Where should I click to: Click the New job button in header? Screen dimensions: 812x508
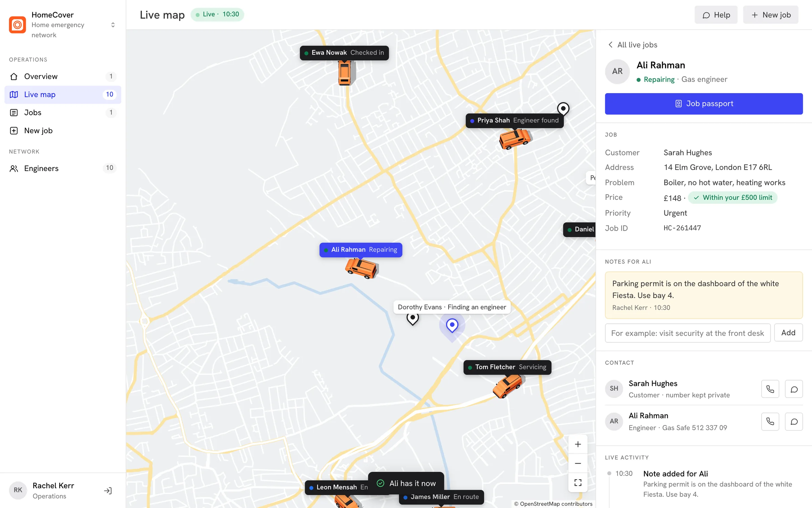point(771,15)
